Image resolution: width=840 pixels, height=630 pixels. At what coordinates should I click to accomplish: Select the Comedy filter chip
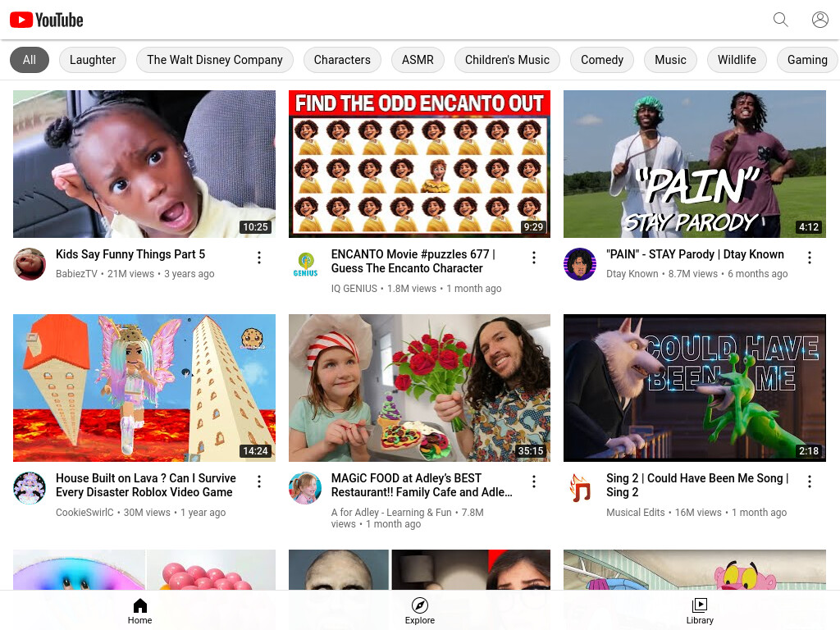(x=602, y=59)
